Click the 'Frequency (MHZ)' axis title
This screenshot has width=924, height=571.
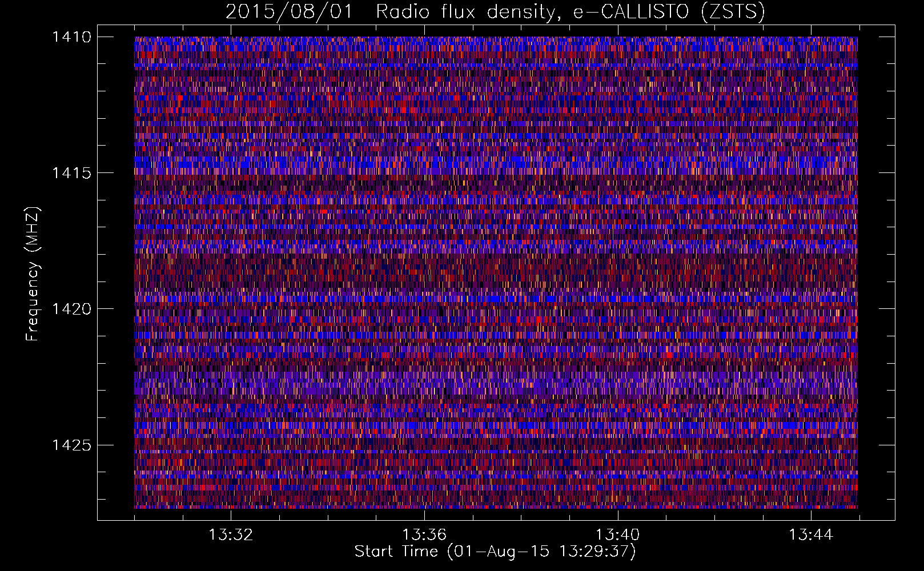click(33, 274)
